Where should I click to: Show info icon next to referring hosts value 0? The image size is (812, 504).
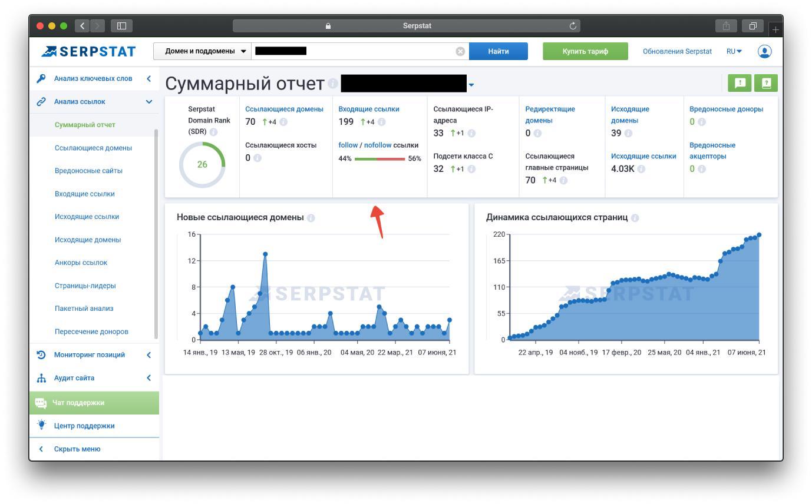pyautogui.click(x=257, y=158)
